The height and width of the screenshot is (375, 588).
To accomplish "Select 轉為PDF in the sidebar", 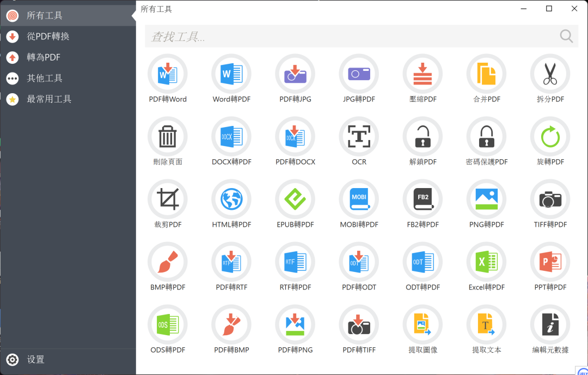I will 44,57.
